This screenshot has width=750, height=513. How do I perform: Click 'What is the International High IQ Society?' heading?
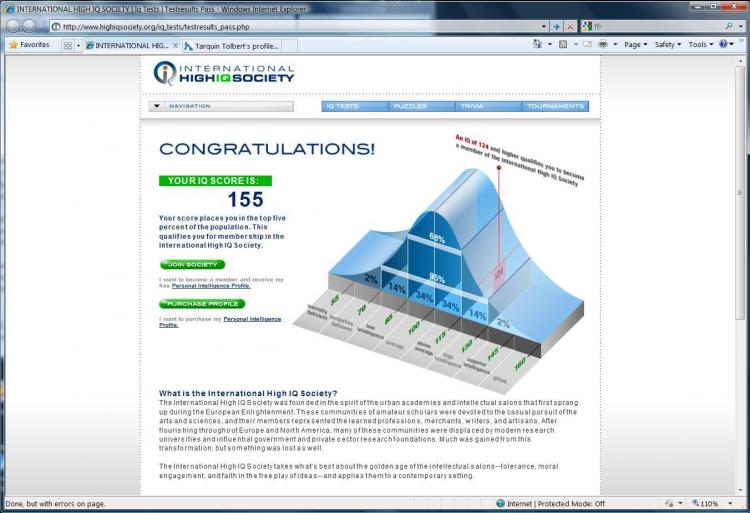248,393
